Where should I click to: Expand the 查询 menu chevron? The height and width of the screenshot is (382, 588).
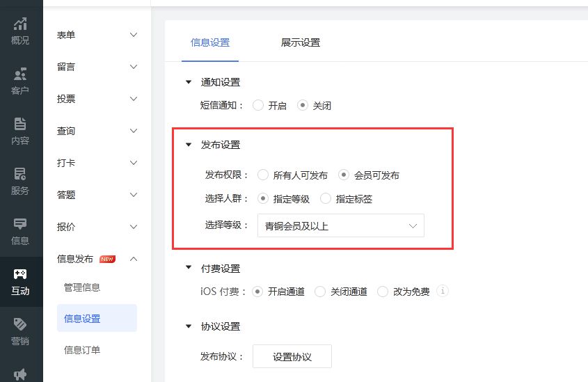click(134, 131)
